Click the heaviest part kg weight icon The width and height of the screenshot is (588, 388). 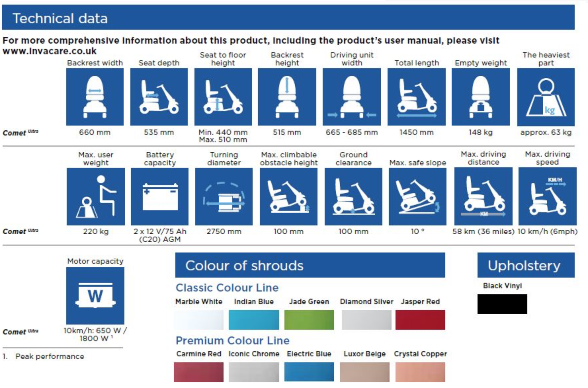(x=546, y=97)
